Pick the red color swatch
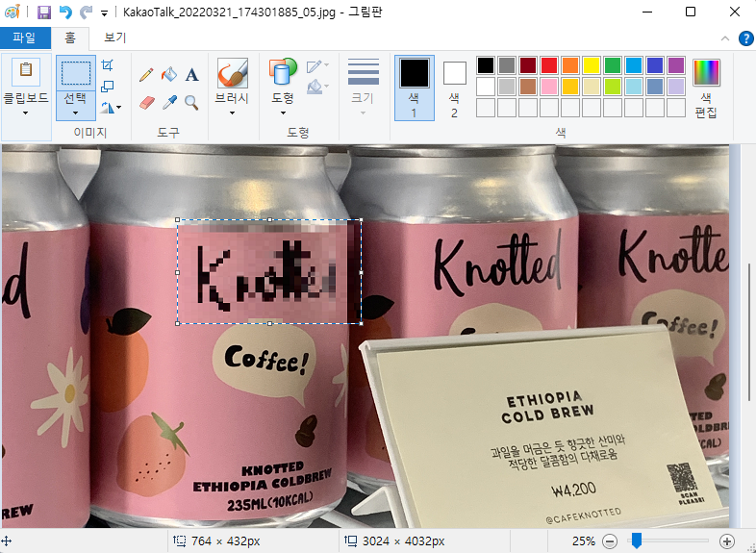The image size is (756, 553). tap(548, 65)
